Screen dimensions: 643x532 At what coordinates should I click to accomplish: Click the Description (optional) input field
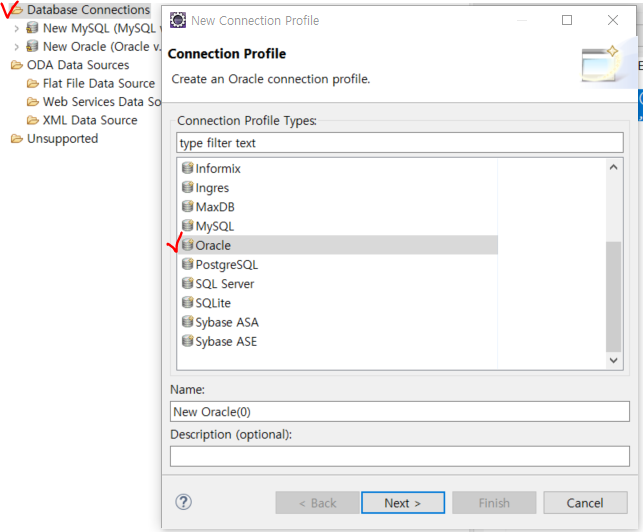click(400, 457)
